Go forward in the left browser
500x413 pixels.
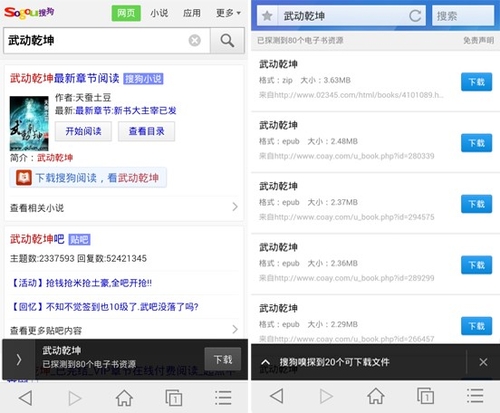(x=75, y=398)
